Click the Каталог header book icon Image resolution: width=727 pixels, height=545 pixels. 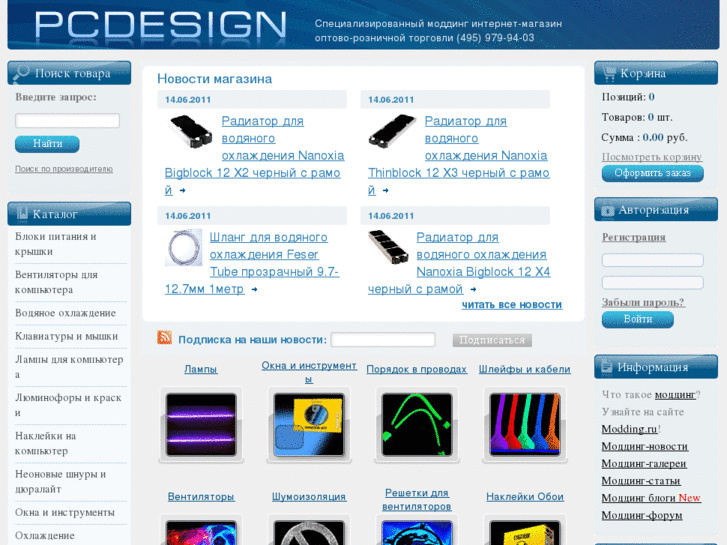point(22,213)
